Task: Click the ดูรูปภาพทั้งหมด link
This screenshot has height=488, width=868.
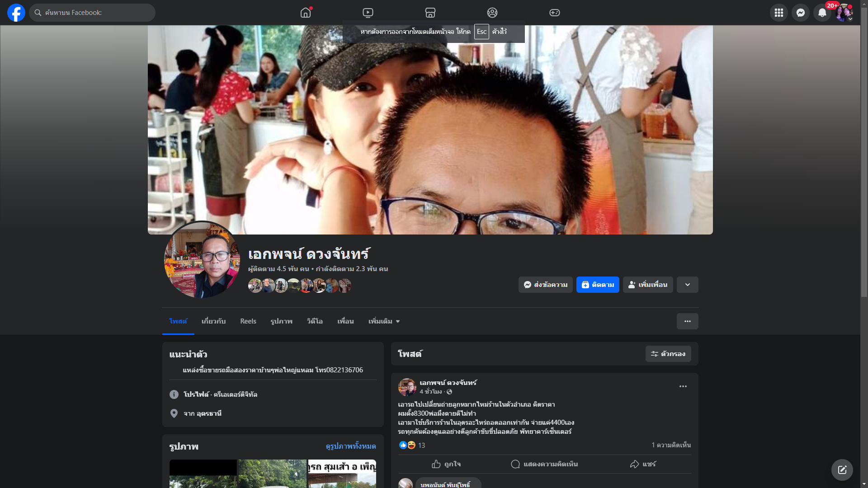Action: click(350, 446)
